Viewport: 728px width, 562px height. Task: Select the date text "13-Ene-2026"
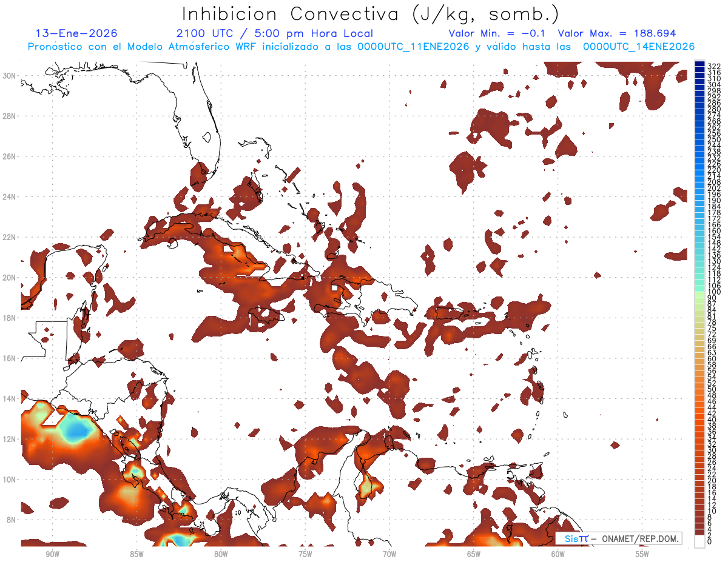pyautogui.click(x=76, y=33)
